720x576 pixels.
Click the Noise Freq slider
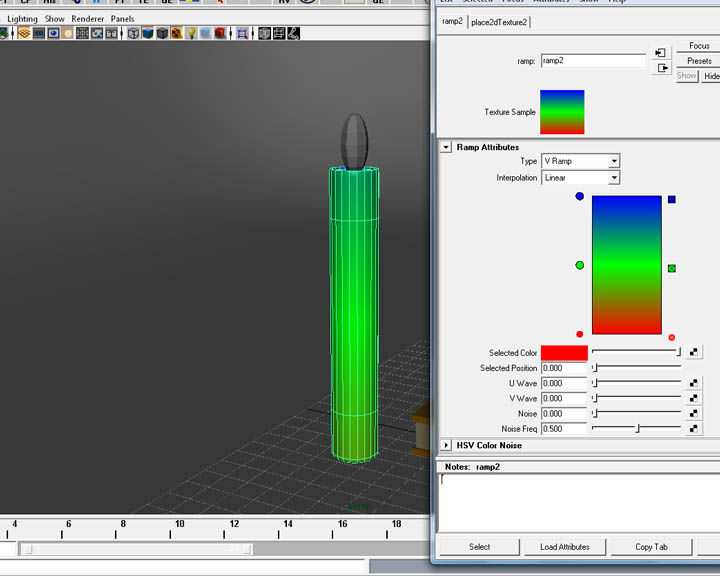(x=636, y=428)
